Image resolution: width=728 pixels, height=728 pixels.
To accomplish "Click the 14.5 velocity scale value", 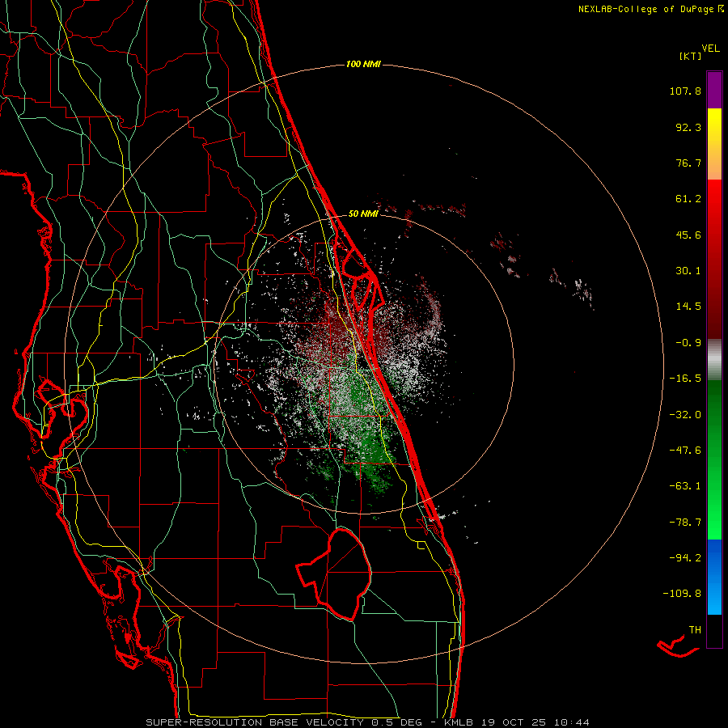I will [688, 307].
